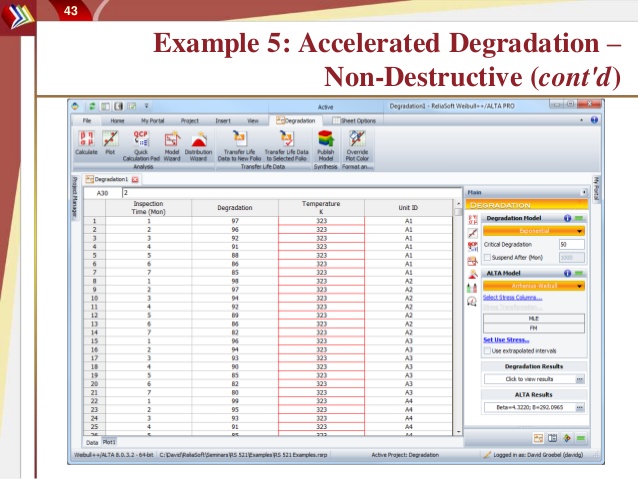Enable the Suspend After (Mon) checkbox
Viewport: 638px width, 479px height.
(488, 257)
